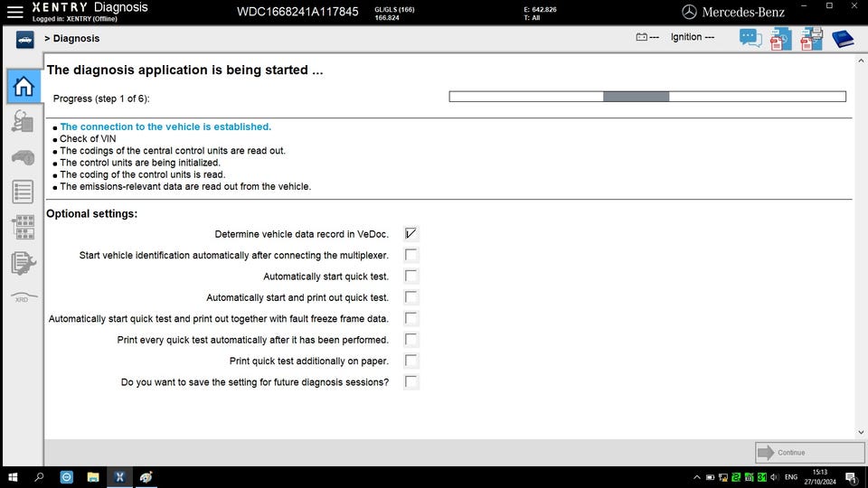Click the Diagnosis breadcrumb
The height and width of the screenshot is (488, 868).
point(76,38)
